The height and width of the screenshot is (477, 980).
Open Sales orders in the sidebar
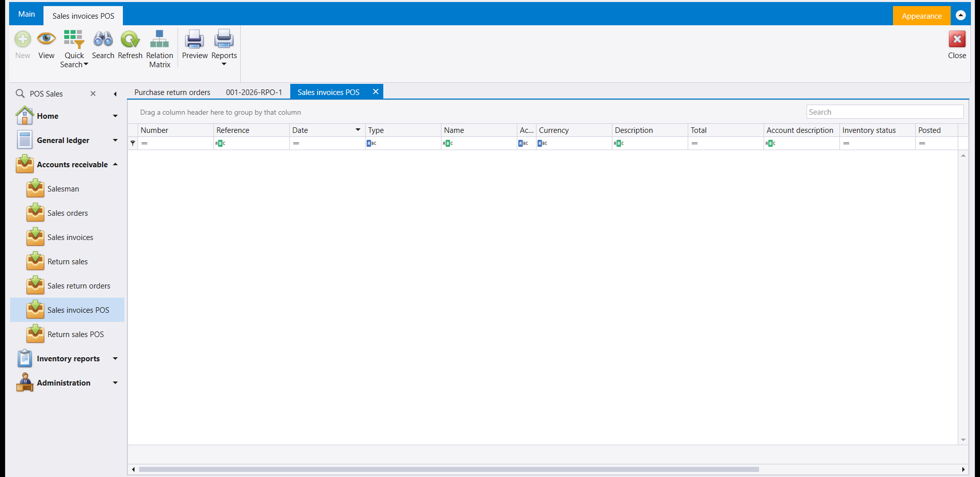[68, 213]
